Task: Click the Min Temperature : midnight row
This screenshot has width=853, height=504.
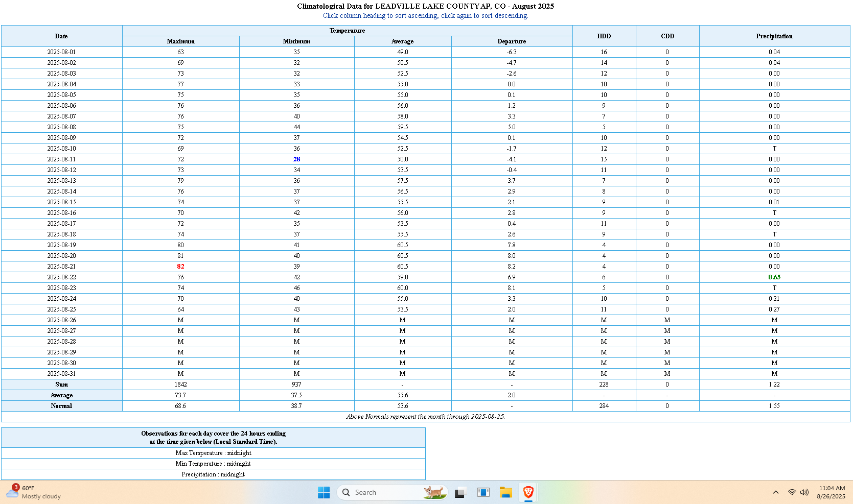Action: pyautogui.click(x=213, y=464)
